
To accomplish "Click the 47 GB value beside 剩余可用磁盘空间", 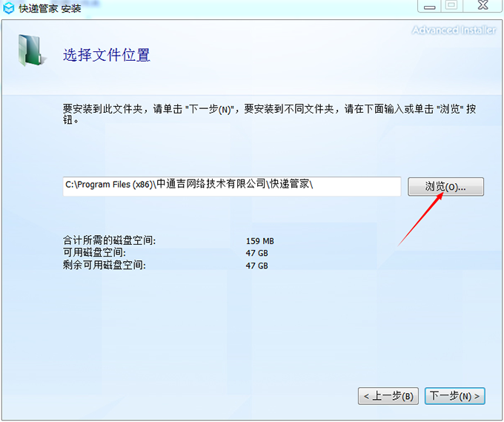I will tap(257, 266).
